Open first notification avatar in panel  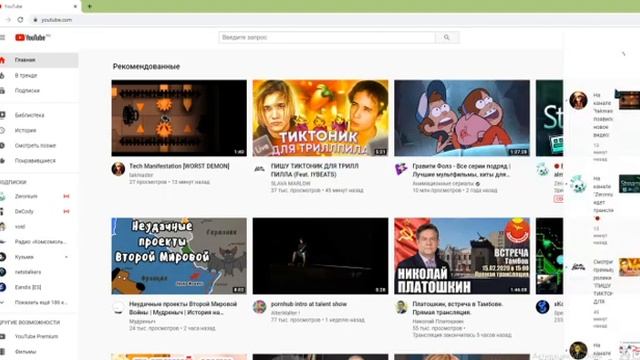coord(578,100)
